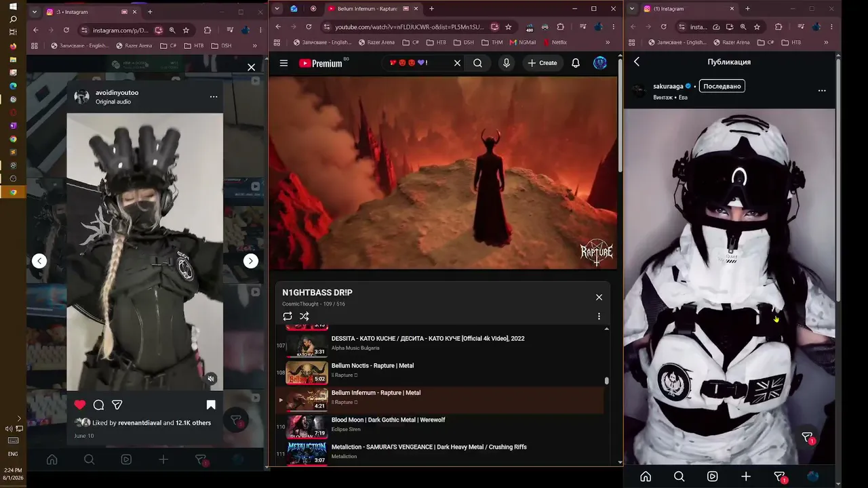
Task: Open comments on the avoidinyoutoo Instagram post
Action: (x=98, y=405)
